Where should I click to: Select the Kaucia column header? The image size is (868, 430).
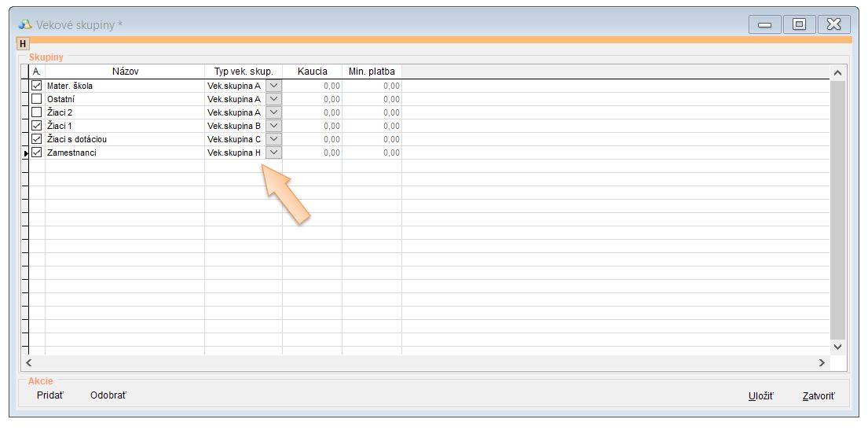[312, 72]
